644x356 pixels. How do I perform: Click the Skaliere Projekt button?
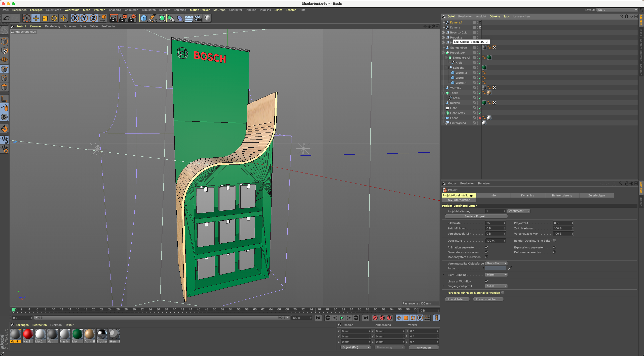pyautogui.click(x=476, y=216)
